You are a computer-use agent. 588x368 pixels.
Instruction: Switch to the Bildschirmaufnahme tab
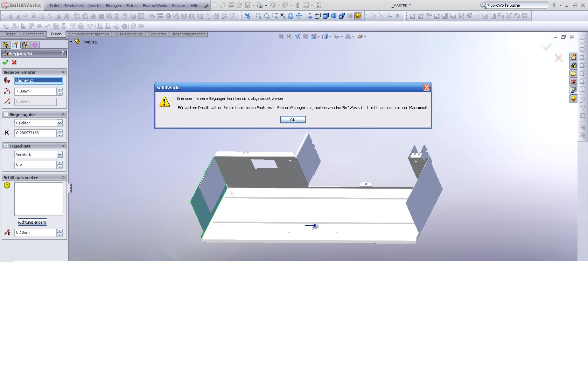pos(188,34)
